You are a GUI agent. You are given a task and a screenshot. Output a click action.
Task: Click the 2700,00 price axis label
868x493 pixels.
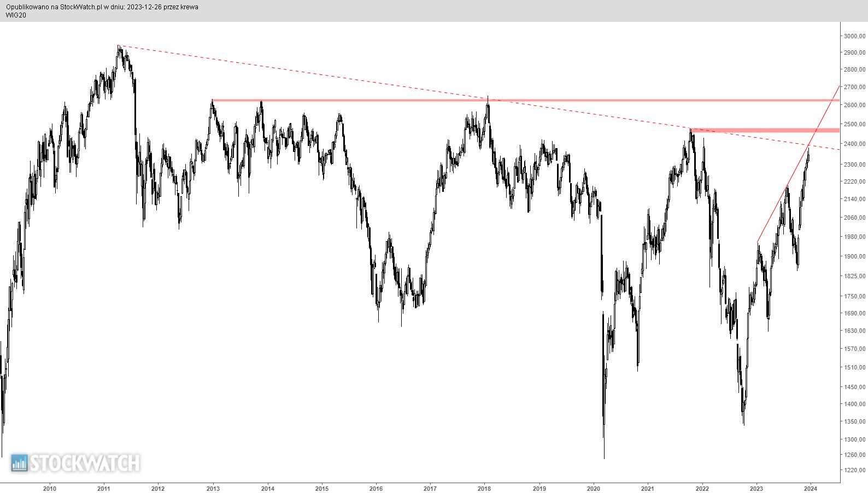click(x=854, y=87)
